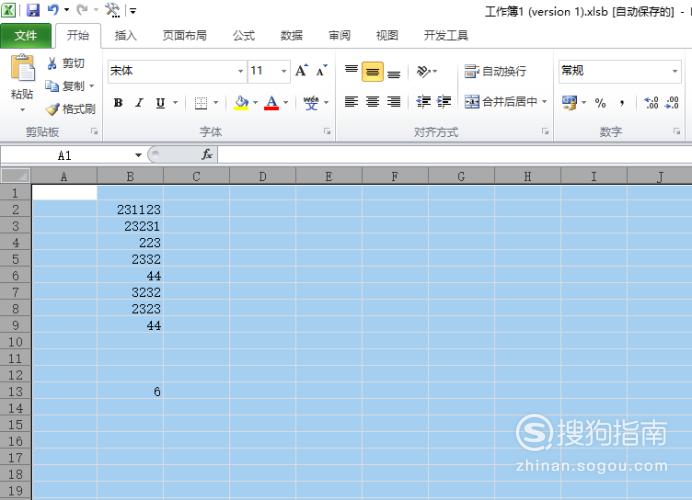This screenshot has height=500, width=692.
Task: Select row 13 header
Action: click(15, 391)
